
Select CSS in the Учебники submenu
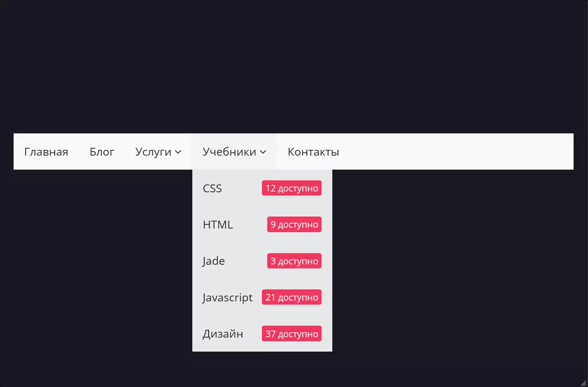(262, 188)
